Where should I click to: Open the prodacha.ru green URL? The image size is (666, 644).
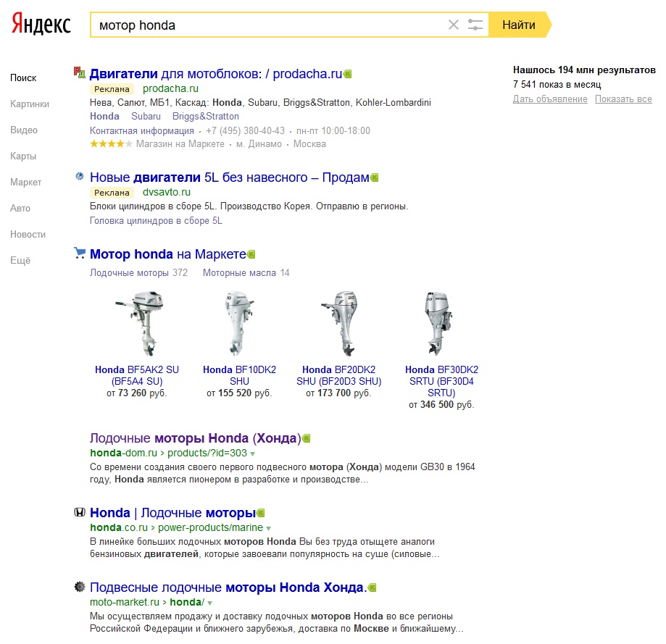click(x=171, y=88)
